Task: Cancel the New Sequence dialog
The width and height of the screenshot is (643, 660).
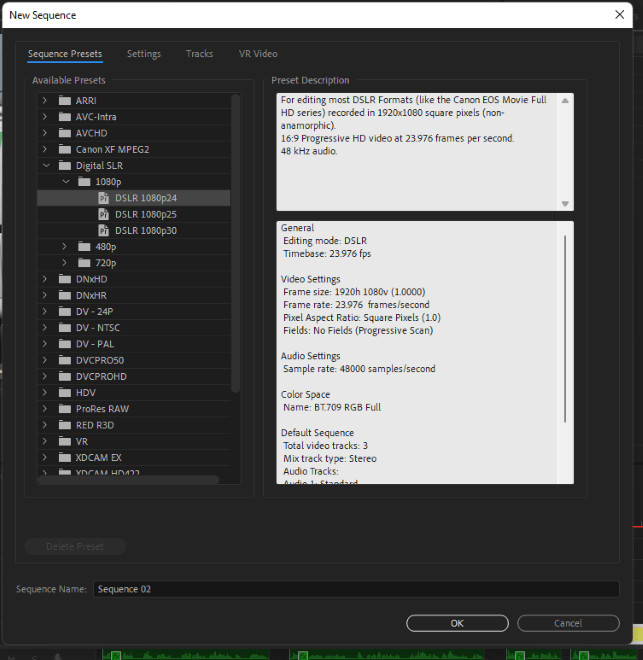Action: (568, 623)
